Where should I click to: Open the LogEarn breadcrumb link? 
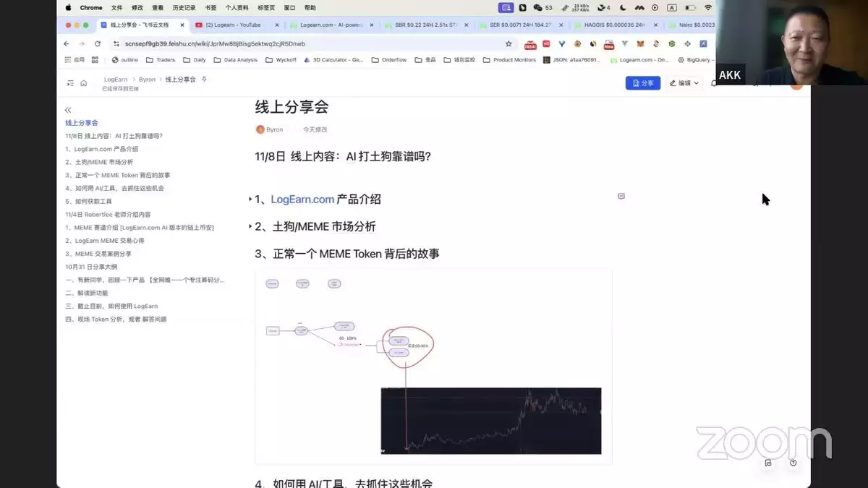[x=116, y=80]
